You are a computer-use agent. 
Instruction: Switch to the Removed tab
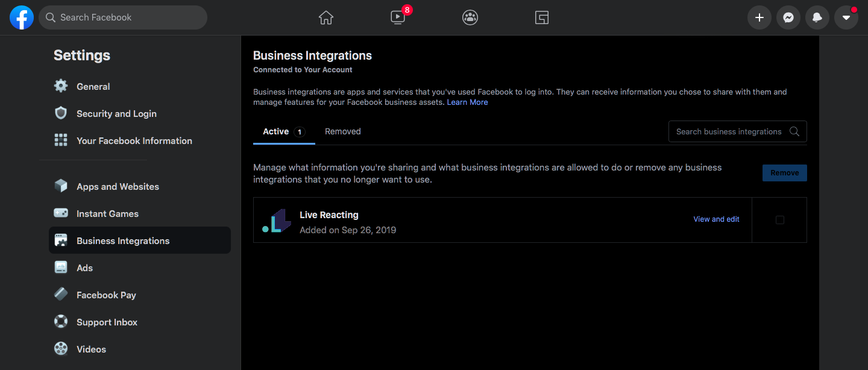(343, 131)
